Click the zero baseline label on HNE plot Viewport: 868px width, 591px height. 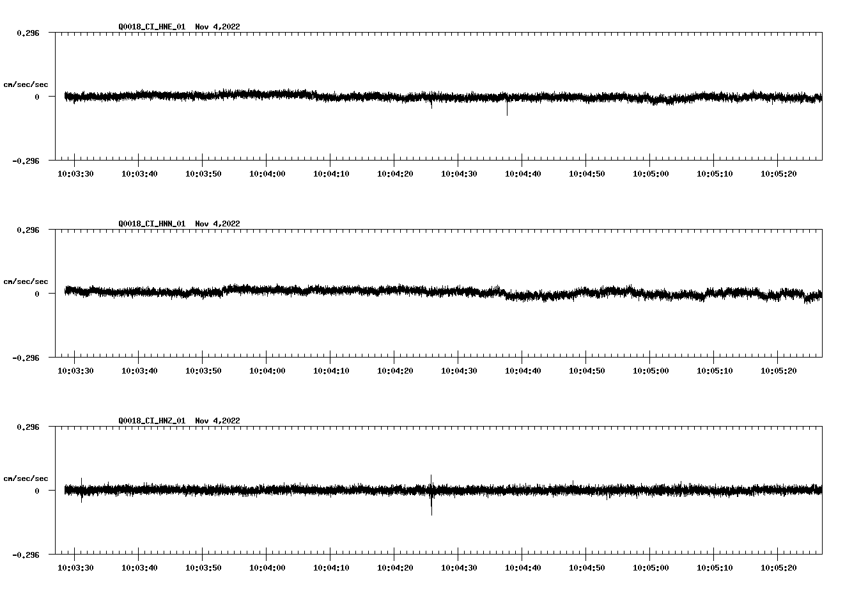36,97
